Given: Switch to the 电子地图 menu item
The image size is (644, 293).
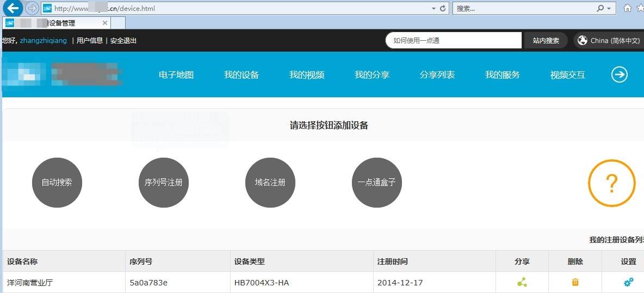Looking at the screenshot, I should [x=176, y=75].
